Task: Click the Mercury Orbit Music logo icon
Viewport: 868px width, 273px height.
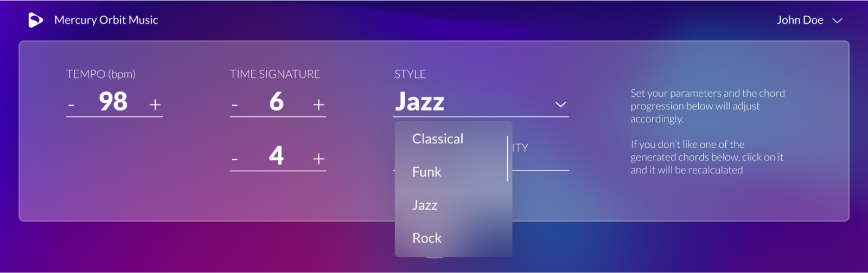Action: (35, 20)
